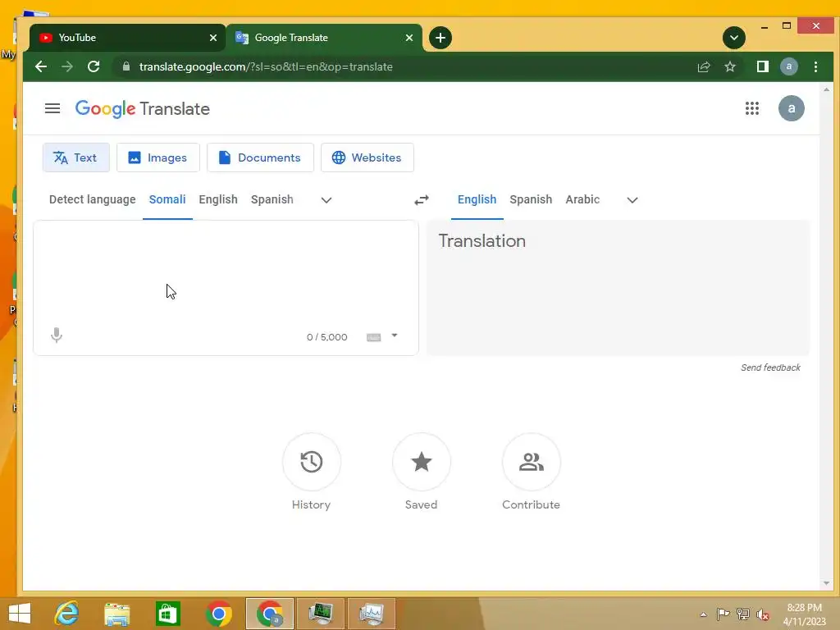Select English as source language
Screen dimensions: 840x630
pyautogui.click(x=218, y=199)
